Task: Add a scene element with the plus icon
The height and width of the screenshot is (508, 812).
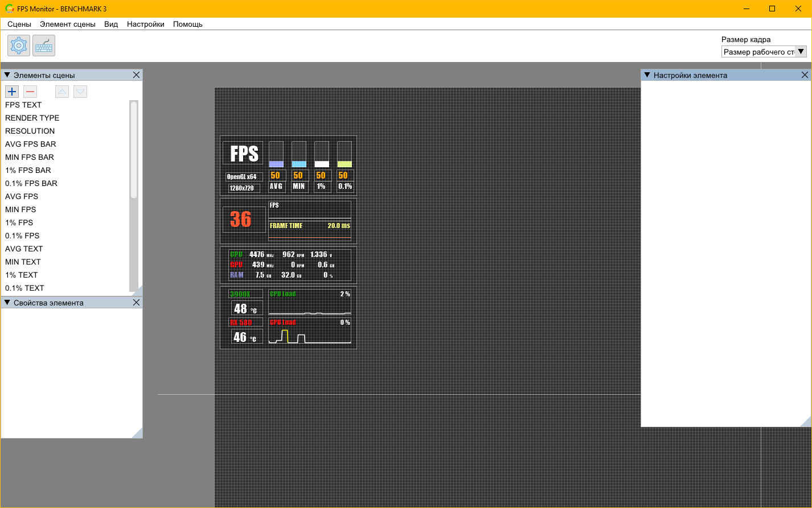Action: click(12, 92)
